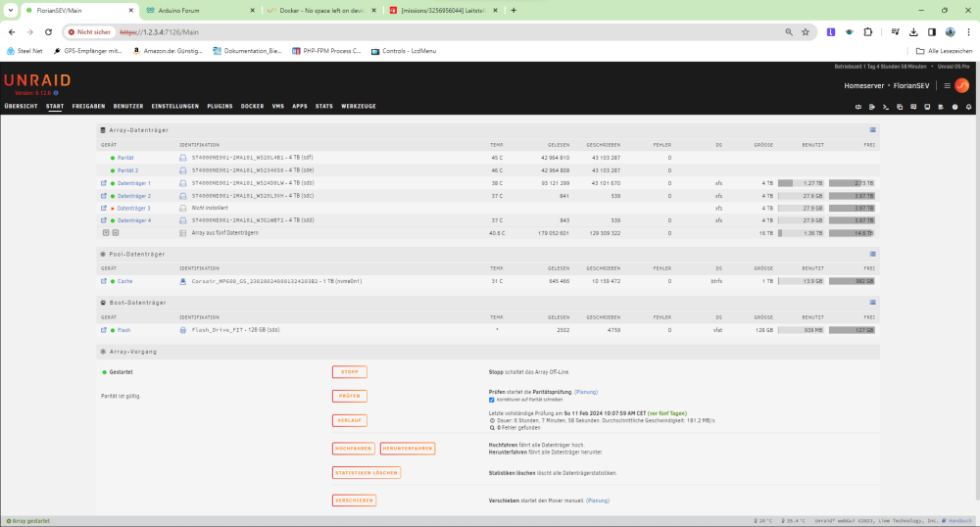980x527 pixels.
Task: Click the disk icon beside ST4000NE001-2MA101_W524D8LW
Action: point(183,183)
